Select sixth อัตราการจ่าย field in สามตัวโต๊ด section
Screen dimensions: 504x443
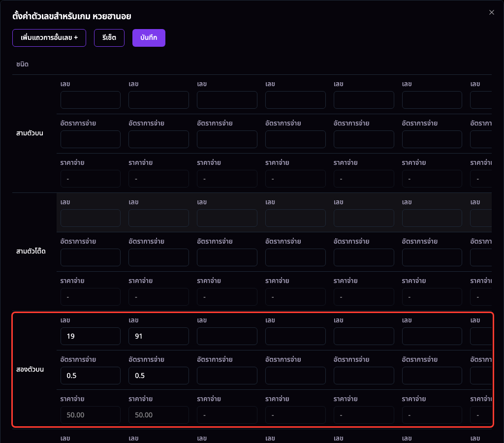[432, 257]
